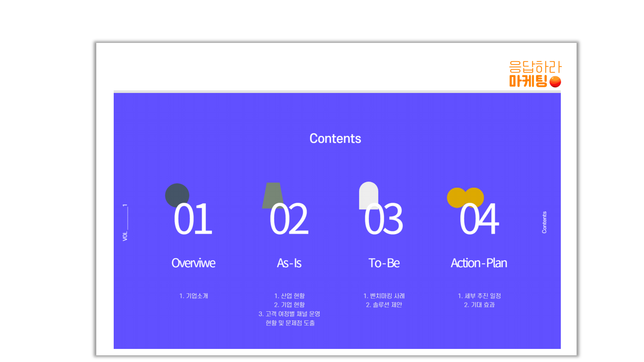Click the '1. 산업 현황' item

click(x=289, y=296)
